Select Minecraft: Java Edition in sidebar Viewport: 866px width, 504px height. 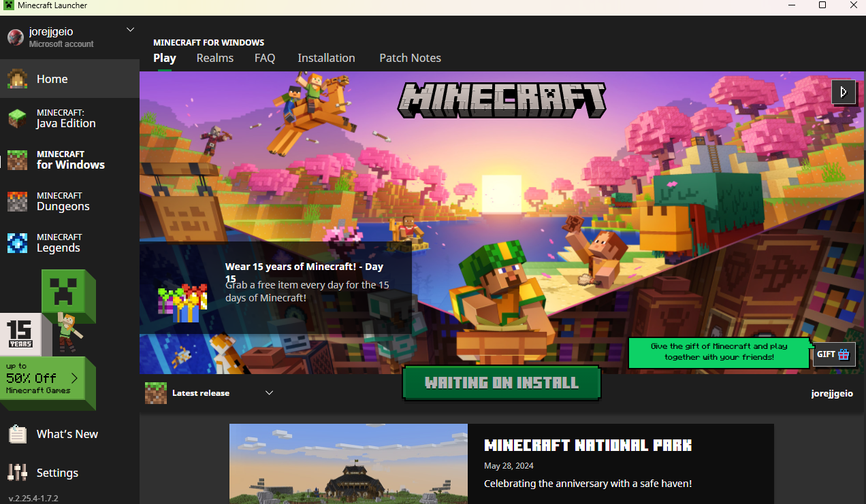point(69,118)
